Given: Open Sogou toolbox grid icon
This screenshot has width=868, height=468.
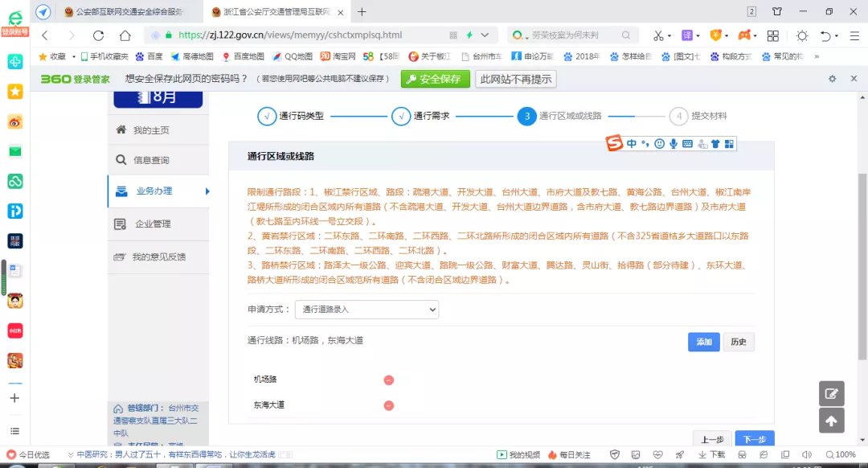Looking at the screenshot, I should pyautogui.click(x=729, y=143).
